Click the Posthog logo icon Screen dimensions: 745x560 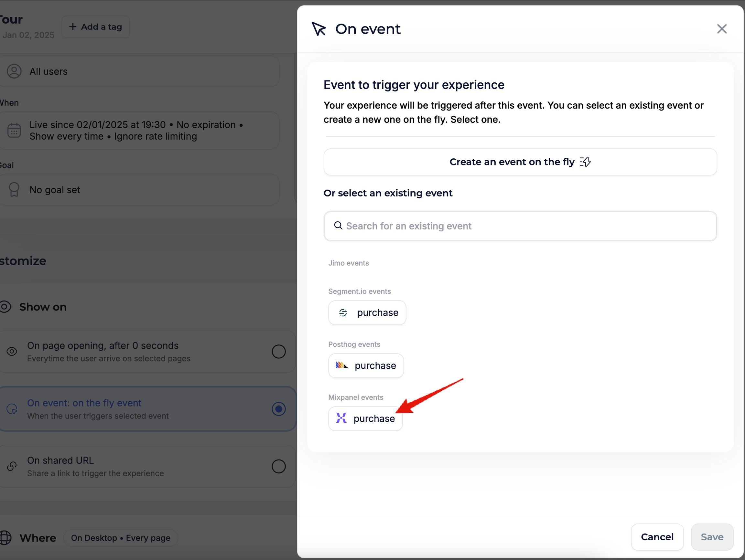coord(341,365)
